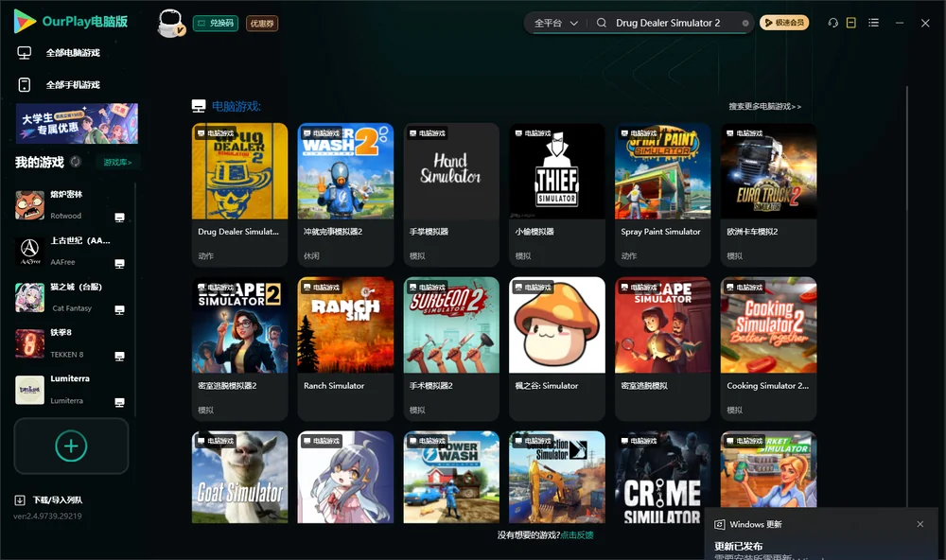This screenshot has height=560, width=946.
Task: Click the 电脑游戏: section monitor icon
Action: click(x=199, y=106)
